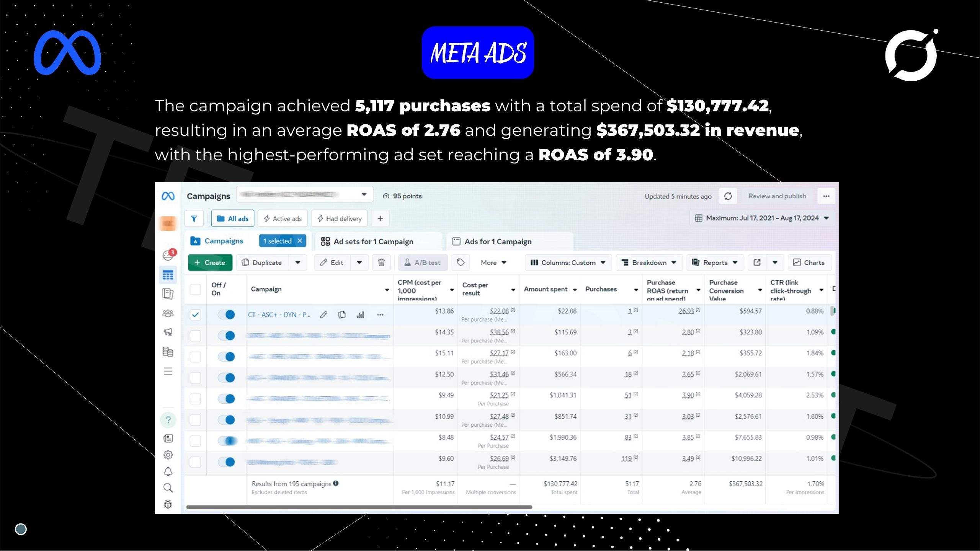Toggle the switch for the $851.74 spend row

point(226,420)
